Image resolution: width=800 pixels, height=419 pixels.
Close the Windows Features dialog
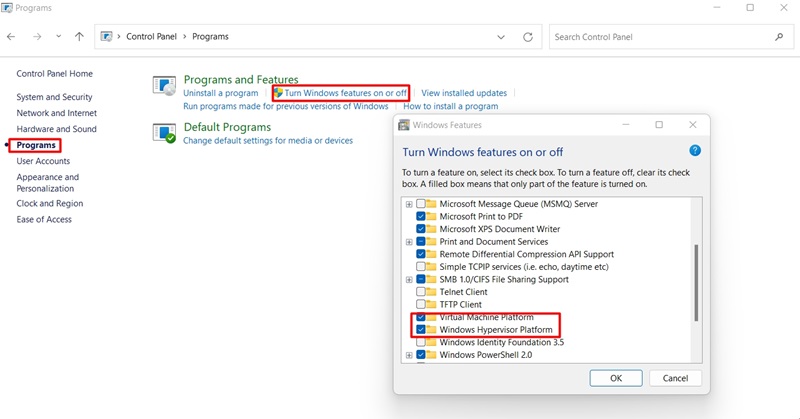point(692,125)
